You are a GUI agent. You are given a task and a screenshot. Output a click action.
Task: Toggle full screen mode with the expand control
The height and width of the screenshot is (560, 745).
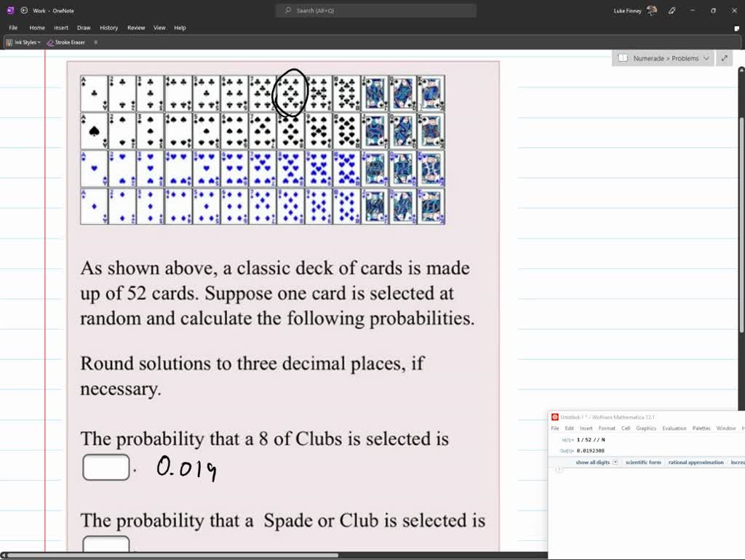pyautogui.click(x=724, y=57)
